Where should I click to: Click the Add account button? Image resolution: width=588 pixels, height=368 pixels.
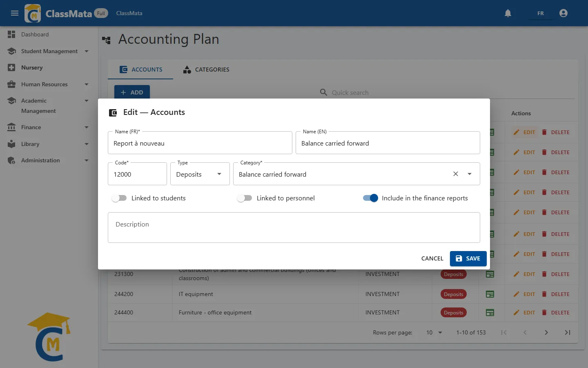click(x=132, y=92)
